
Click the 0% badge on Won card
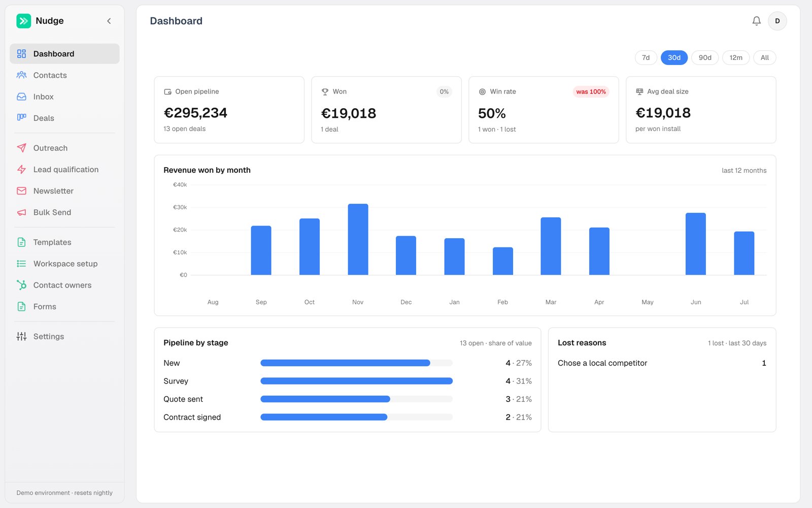444,92
